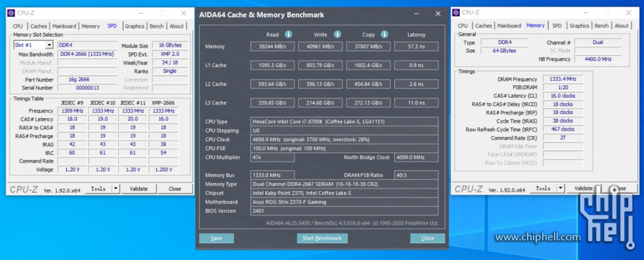Open Graphics tab in SPD CPU-Z window
The image size is (644, 260).
pyautogui.click(x=135, y=26)
